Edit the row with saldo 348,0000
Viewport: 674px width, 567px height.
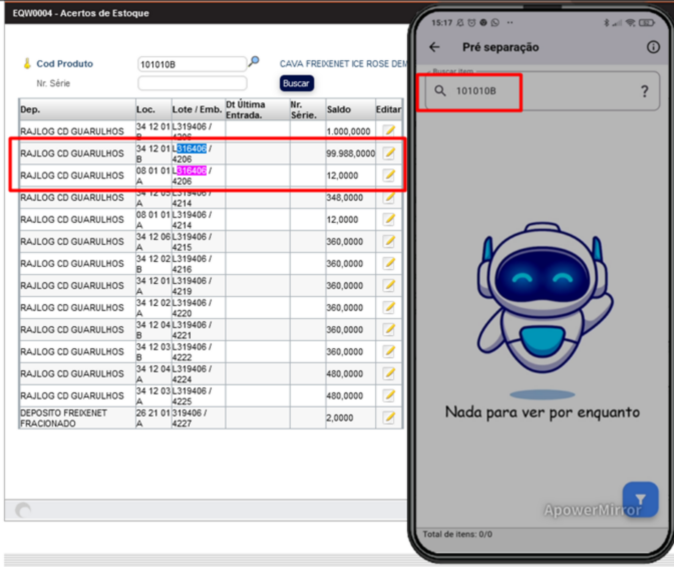[x=389, y=197]
